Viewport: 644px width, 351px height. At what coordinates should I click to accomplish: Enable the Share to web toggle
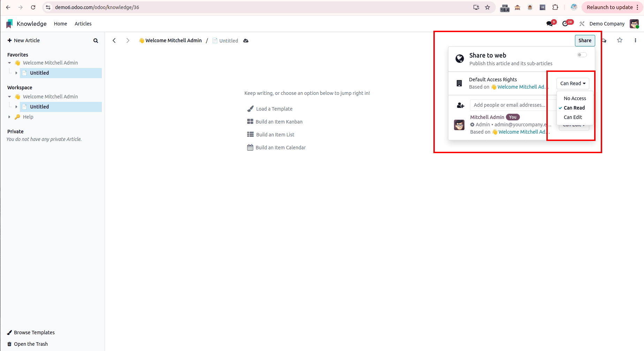tap(581, 54)
